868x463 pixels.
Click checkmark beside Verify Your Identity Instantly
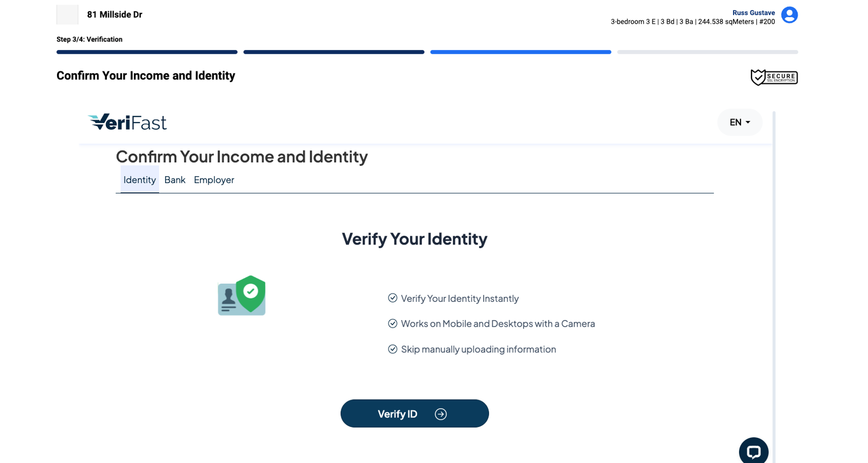click(392, 298)
